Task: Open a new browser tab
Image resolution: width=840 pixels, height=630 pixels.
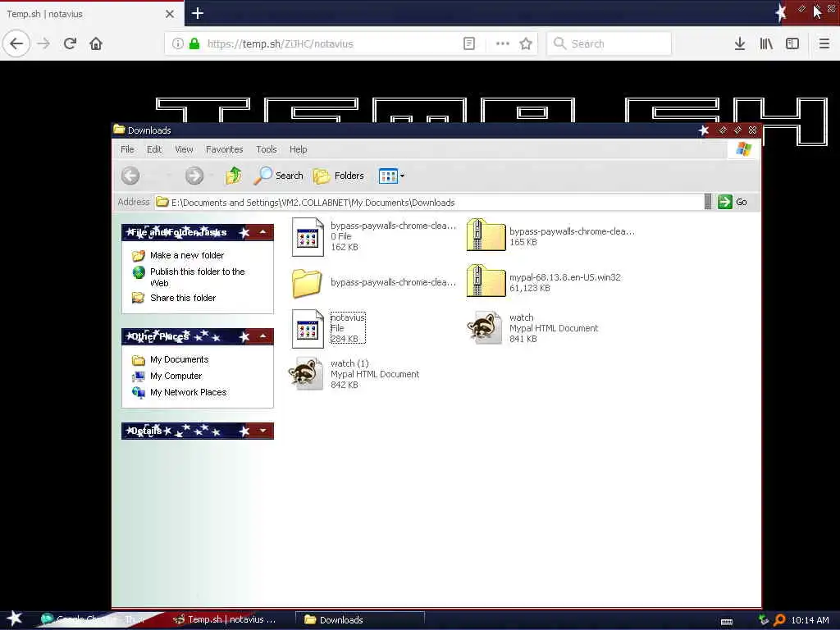Action: 197,13
